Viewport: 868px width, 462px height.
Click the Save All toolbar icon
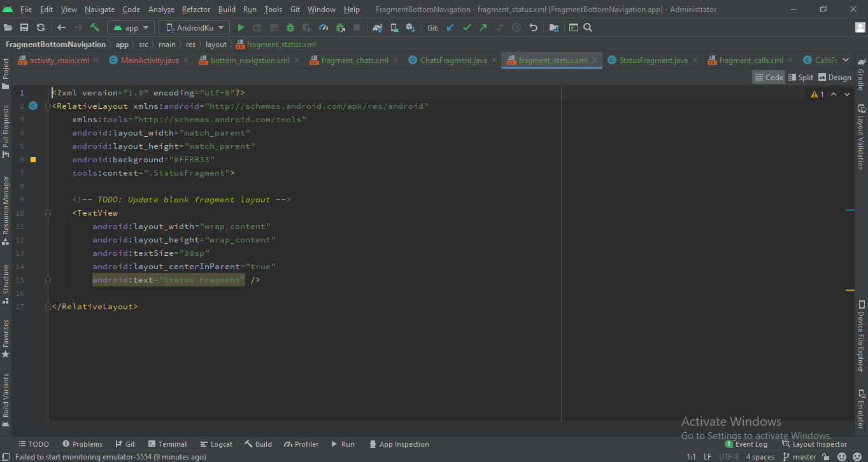pyautogui.click(x=24, y=27)
